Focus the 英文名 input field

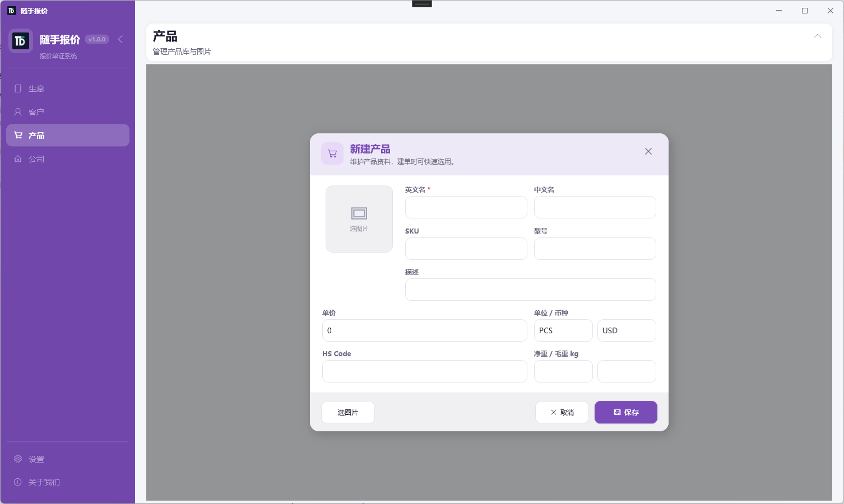click(466, 207)
